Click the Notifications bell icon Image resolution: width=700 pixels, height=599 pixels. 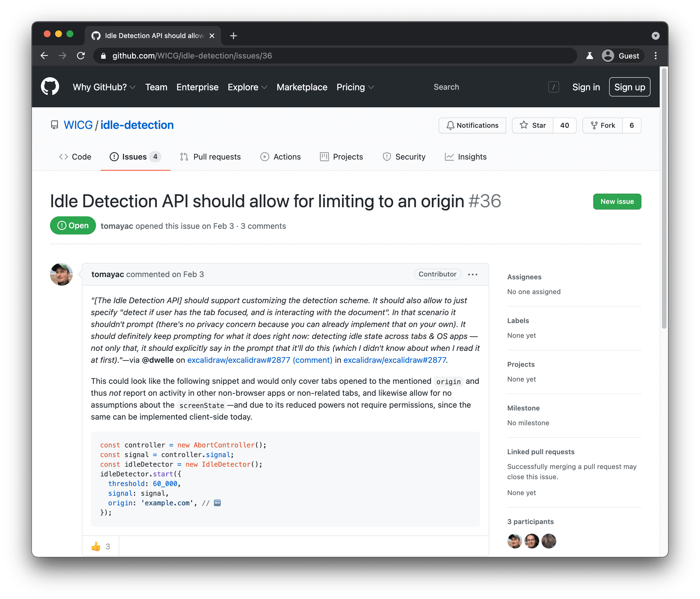coord(450,125)
